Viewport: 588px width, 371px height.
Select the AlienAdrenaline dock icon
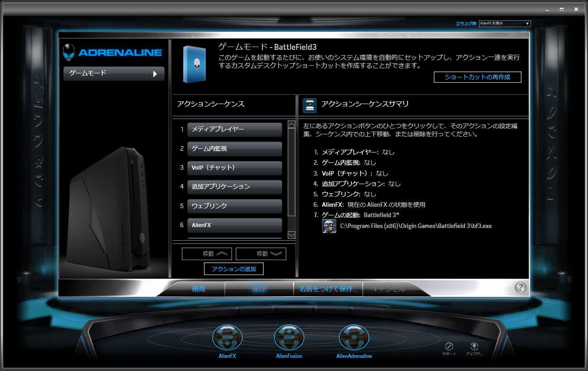tap(354, 338)
